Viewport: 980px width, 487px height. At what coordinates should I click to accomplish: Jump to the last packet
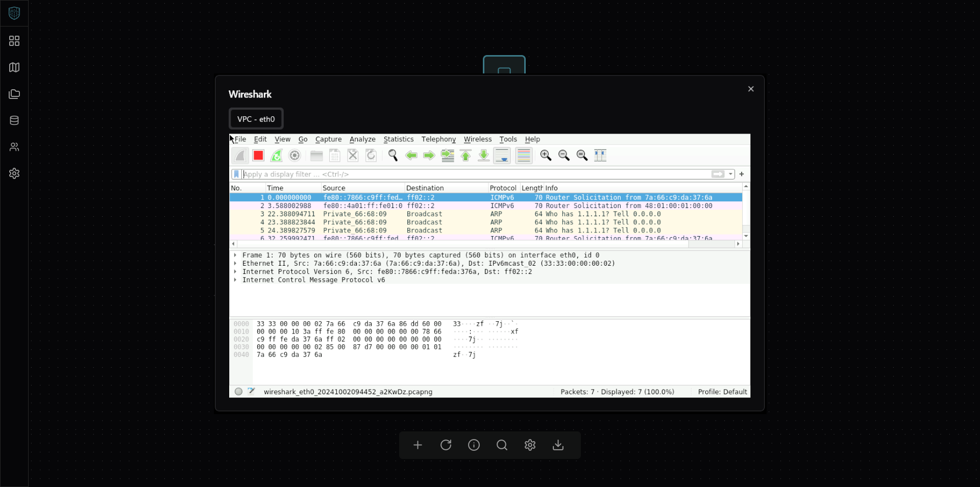click(x=483, y=156)
